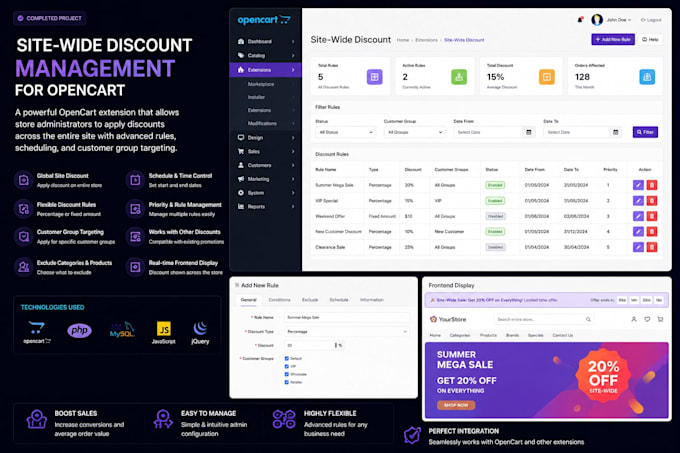Expand the Catalog sidebar menu
The width and height of the screenshot is (680, 453).
point(265,55)
